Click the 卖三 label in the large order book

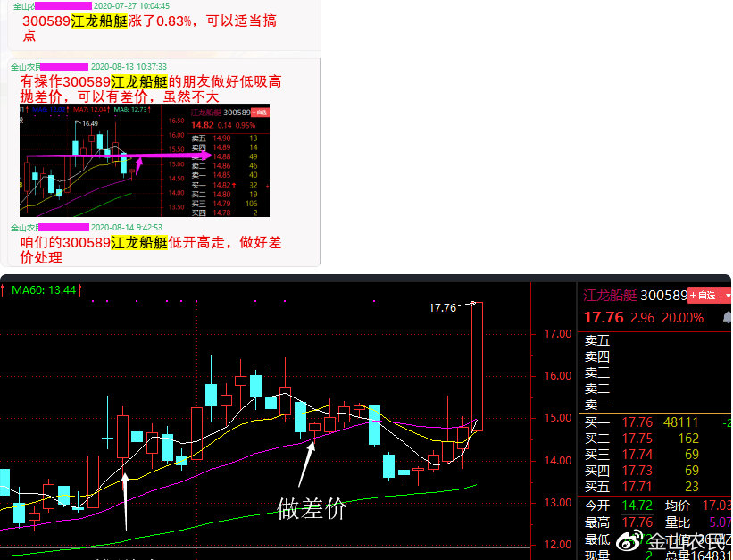point(597,372)
